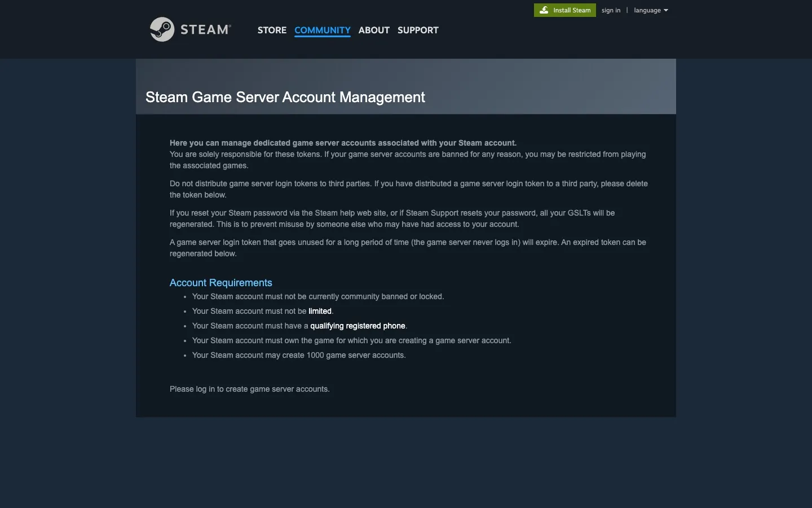Click the STEAM wordmark in header
The height and width of the screenshot is (508, 812).
pos(206,29)
